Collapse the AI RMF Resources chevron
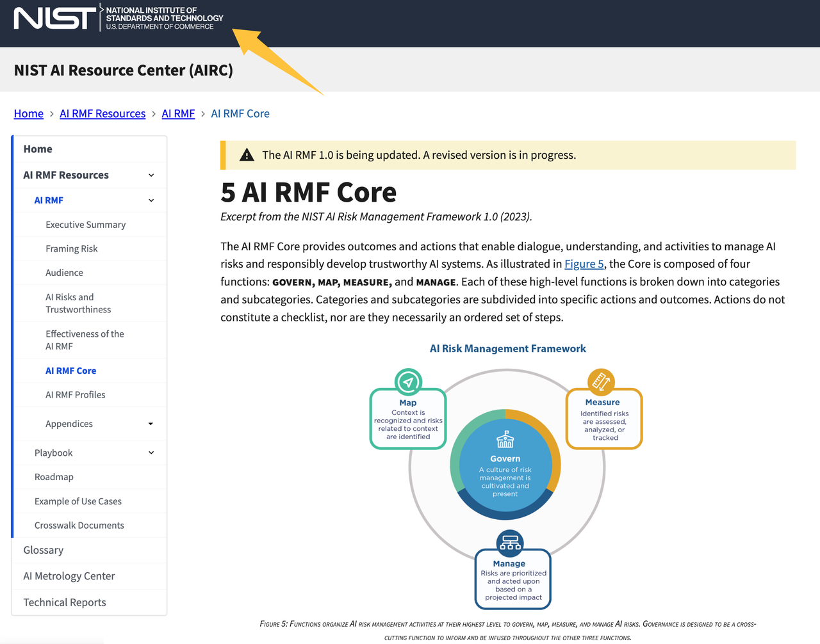820x644 pixels. (x=151, y=175)
